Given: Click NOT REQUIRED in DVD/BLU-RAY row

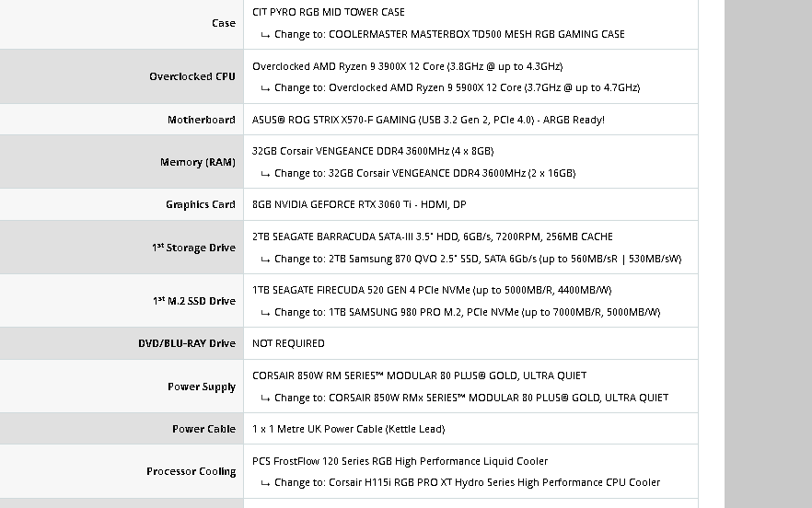Looking at the screenshot, I should point(288,343).
